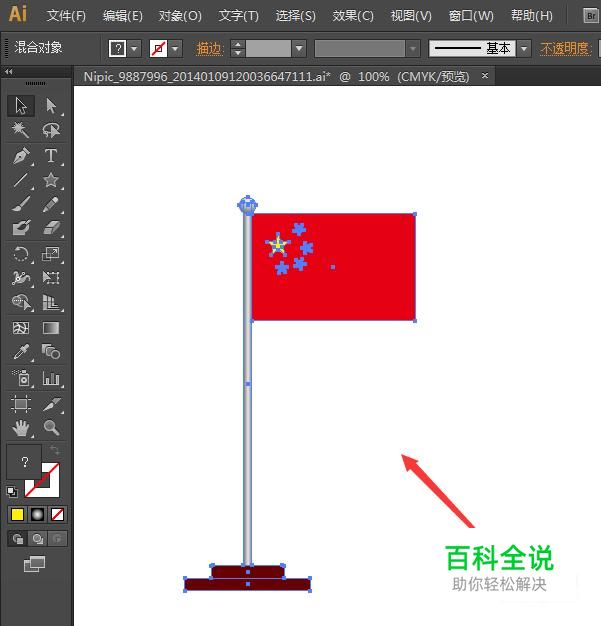Open the 文件(F) menu

pos(66,16)
